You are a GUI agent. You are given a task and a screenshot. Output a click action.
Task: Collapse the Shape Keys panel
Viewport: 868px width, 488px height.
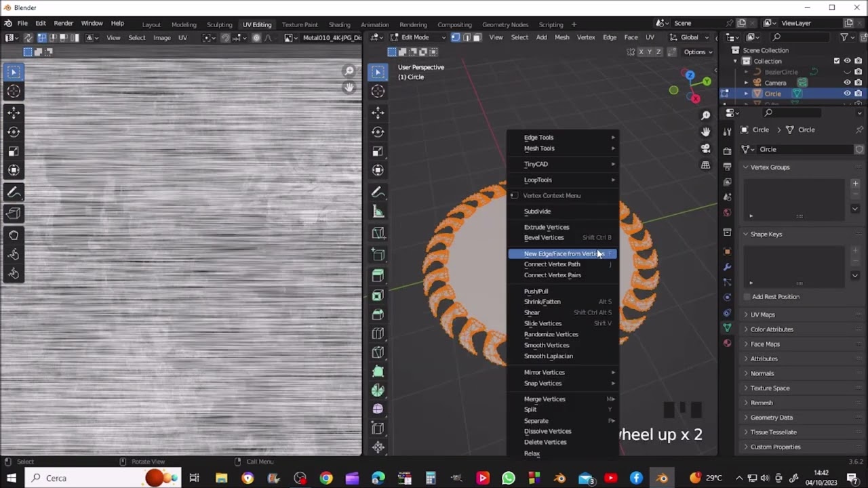[x=766, y=235]
